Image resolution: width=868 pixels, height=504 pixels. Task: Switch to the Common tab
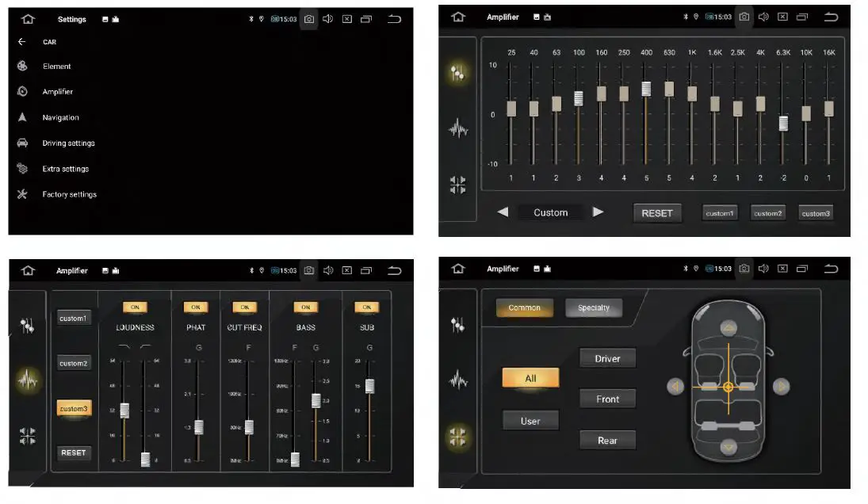pos(524,308)
